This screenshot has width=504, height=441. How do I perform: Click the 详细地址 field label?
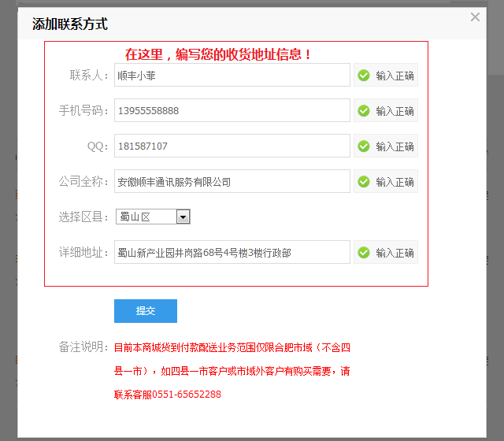pyautogui.click(x=83, y=253)
